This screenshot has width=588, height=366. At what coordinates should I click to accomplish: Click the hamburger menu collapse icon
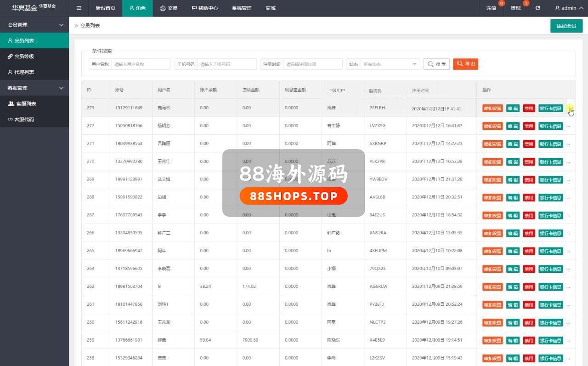79,8
